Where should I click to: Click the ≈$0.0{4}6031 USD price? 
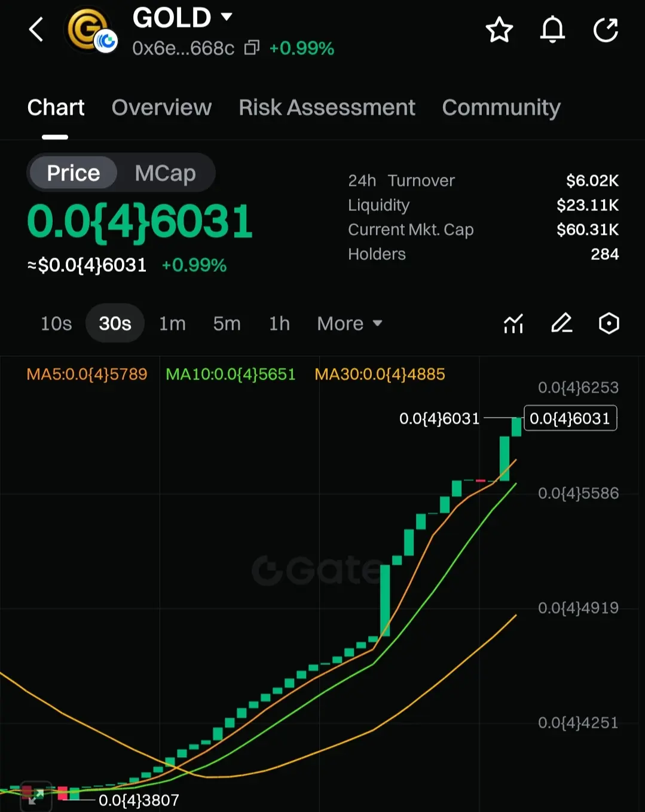click(x=87, y=265)
